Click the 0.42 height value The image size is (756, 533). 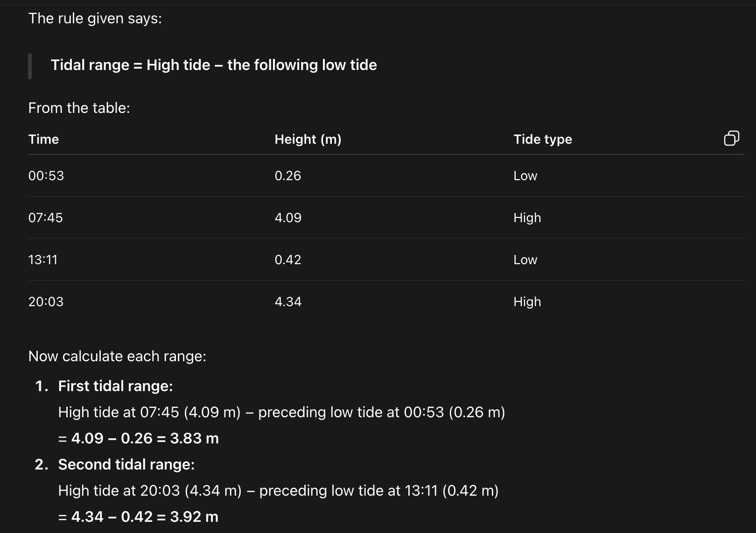click(x=288, y=260)
